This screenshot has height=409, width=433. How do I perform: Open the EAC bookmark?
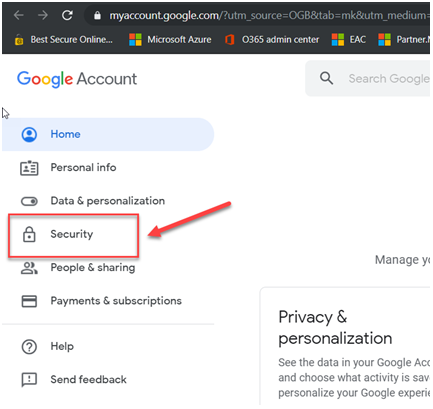click(349, 40)
